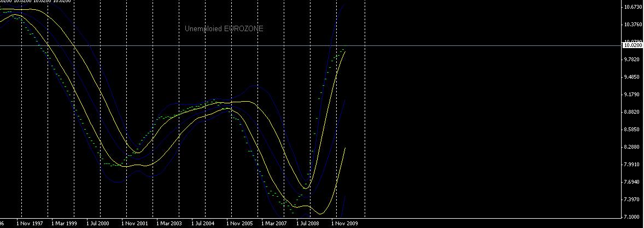This screenshot has width=644, height=228.
Task: Click the '1 Mar 2003' date label
Action: (169, 224)
